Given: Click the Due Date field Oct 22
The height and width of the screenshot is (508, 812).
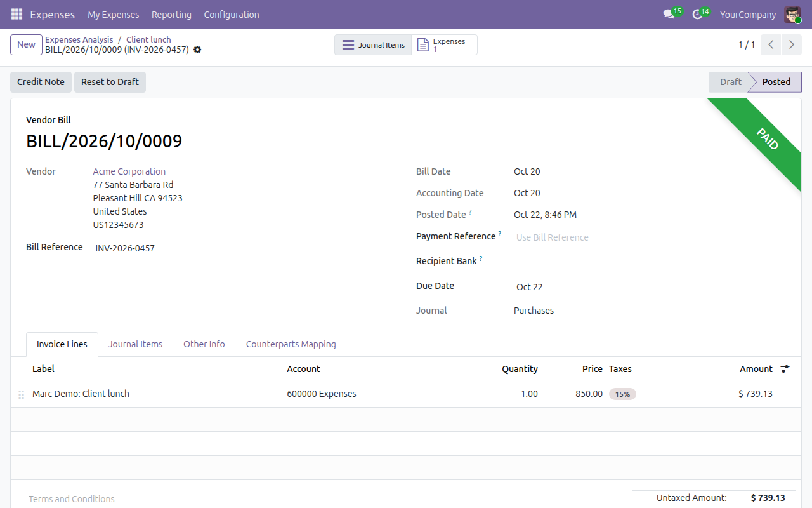Looking at the screenshot, I should [650, 287].
